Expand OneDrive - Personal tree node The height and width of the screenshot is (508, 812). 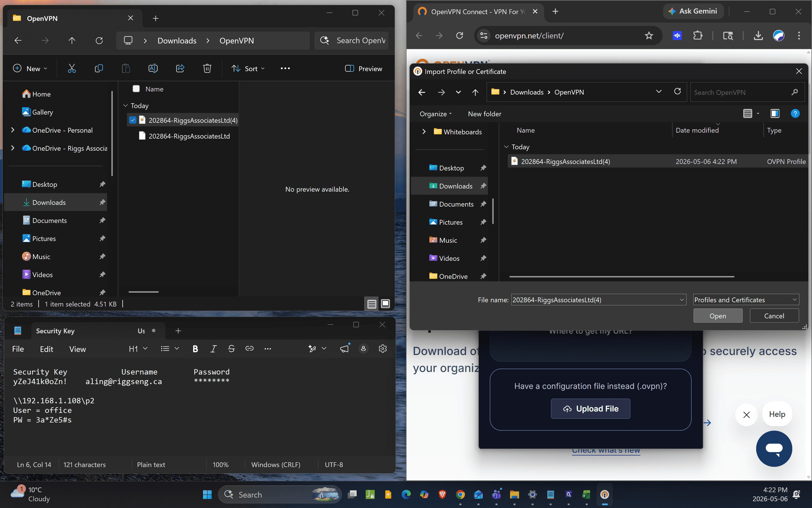pos(13,130)
